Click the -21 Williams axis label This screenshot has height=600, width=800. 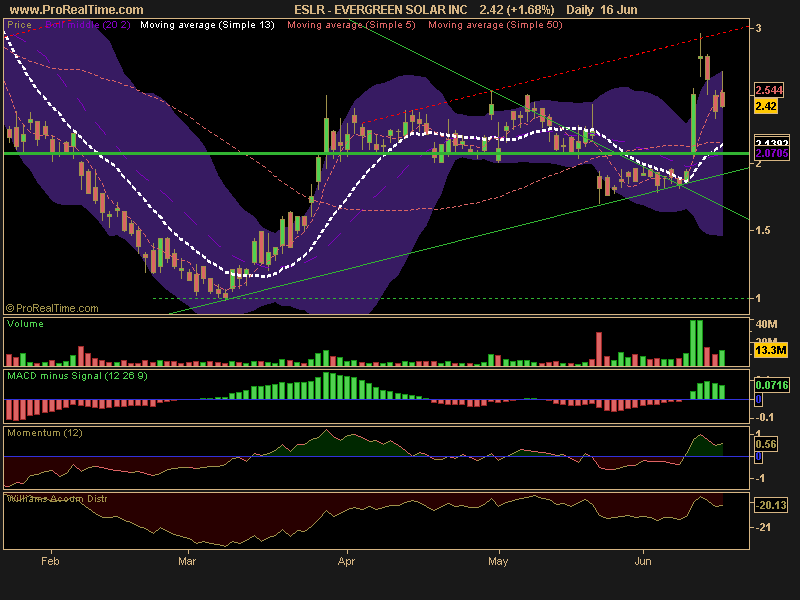764,527
